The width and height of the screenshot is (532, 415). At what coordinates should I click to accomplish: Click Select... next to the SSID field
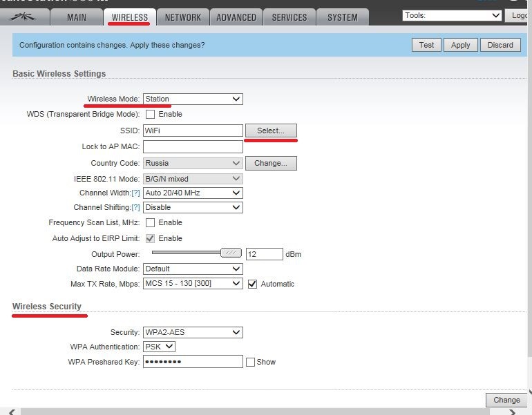(x=270, y=131)
